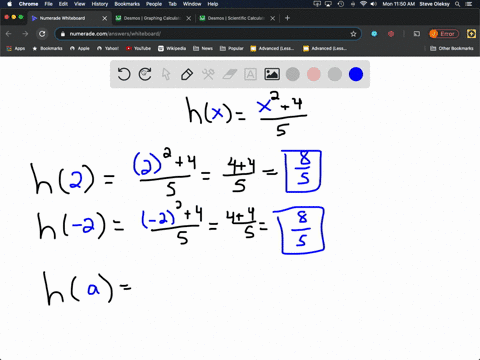
Task: Open the crossed tools icon in whiteboard toolbar
Action: [208, 74]
